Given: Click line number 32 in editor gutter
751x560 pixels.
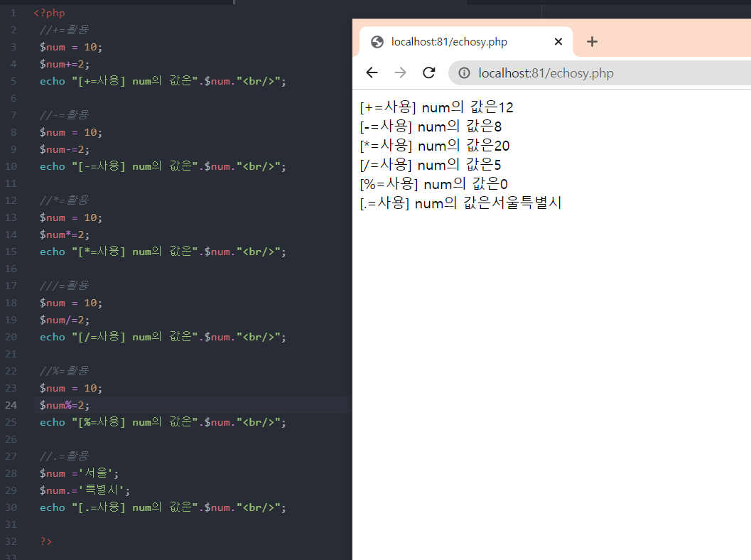Looking at the screenshot, I should [x=11, y=542].
